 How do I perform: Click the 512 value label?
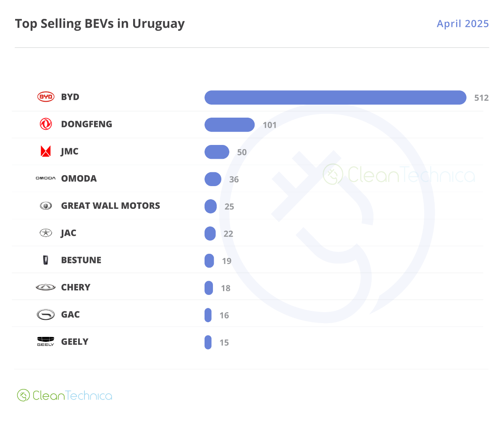[x=481, y=98]
